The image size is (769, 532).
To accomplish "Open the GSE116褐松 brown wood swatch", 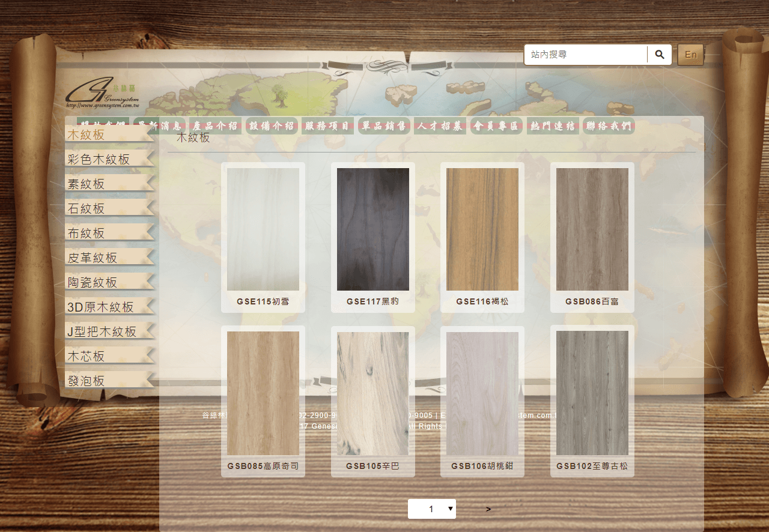I will [x=482, y=229].
